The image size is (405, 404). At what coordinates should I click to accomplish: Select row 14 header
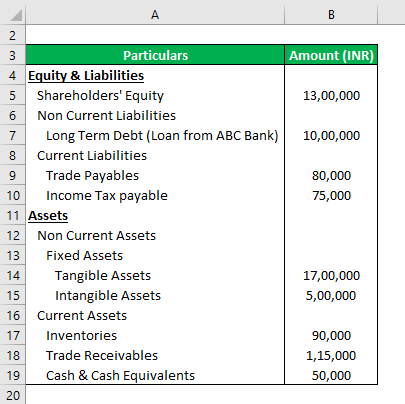click(x=13, y=275)
